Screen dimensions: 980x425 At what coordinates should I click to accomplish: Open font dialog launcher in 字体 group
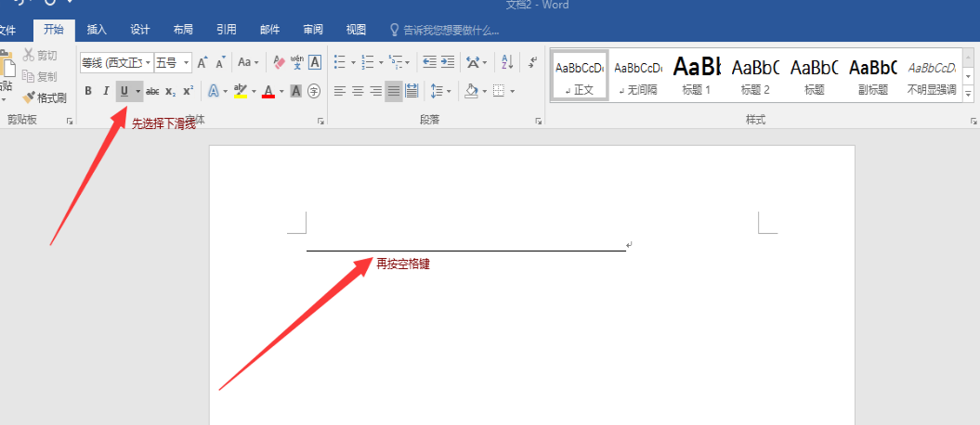tap(320, 122)
